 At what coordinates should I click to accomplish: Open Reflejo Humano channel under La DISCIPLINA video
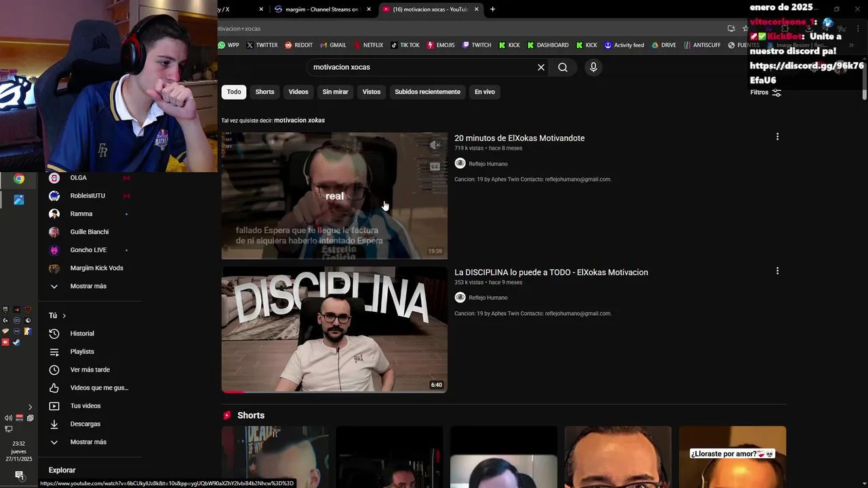[488, 298]
